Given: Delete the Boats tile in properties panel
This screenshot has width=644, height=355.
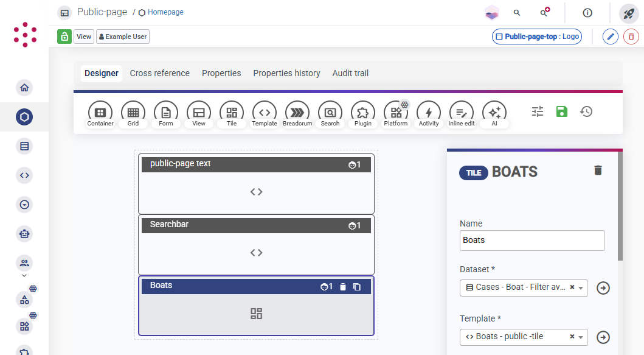Looking at the screenshot, I should click(x=598, y=170).
